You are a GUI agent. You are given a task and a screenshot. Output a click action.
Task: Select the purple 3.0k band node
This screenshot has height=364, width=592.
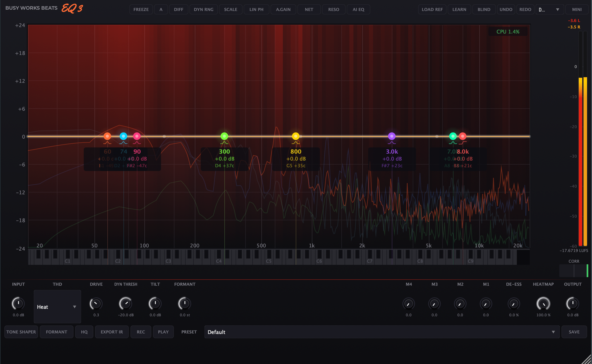(x=392, y=136)
